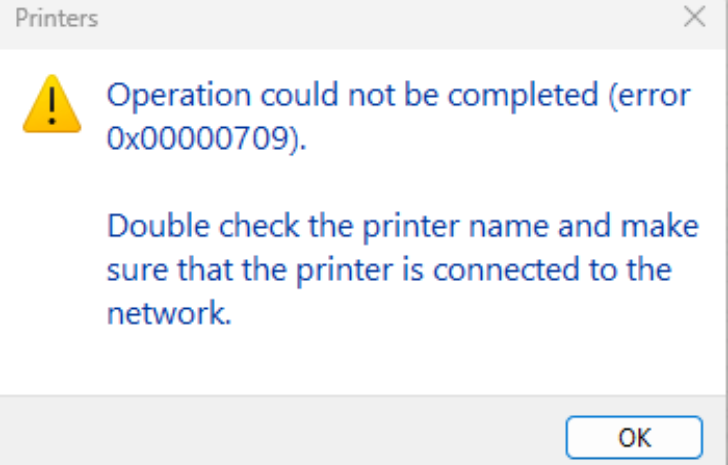Click the gray footer area left of OK

click(x=279, y=431)
